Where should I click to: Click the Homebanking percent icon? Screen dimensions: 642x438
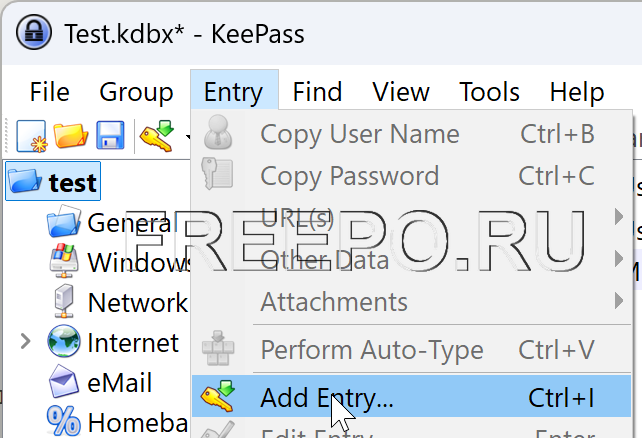pos(63,420)
